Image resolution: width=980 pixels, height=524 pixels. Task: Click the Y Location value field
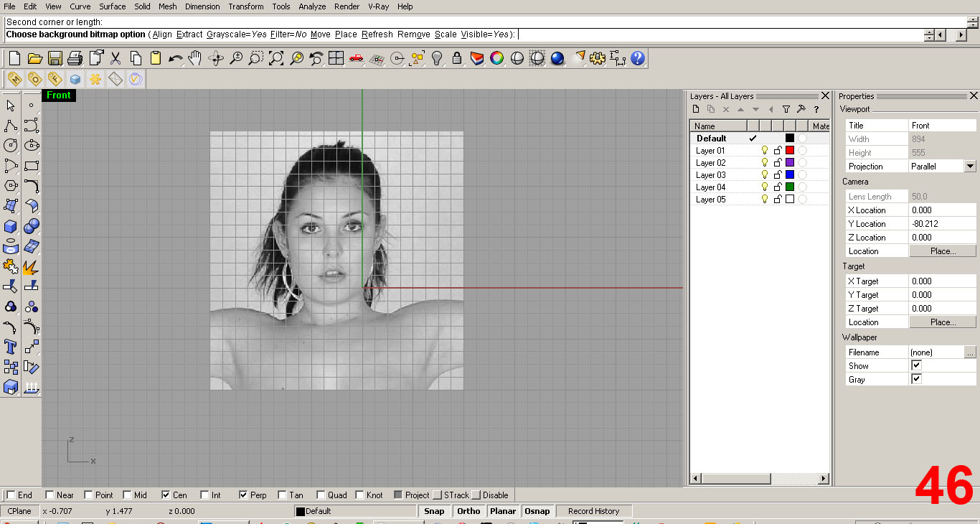coord(943,224)
